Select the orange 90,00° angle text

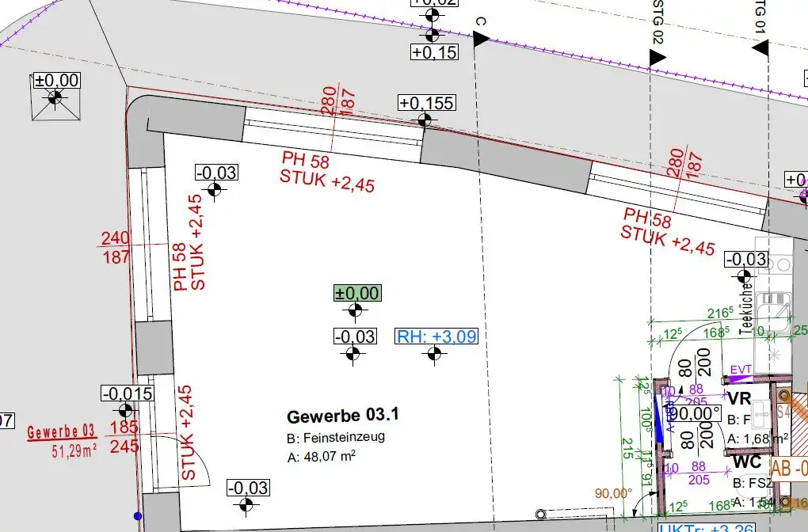(613, 493)
